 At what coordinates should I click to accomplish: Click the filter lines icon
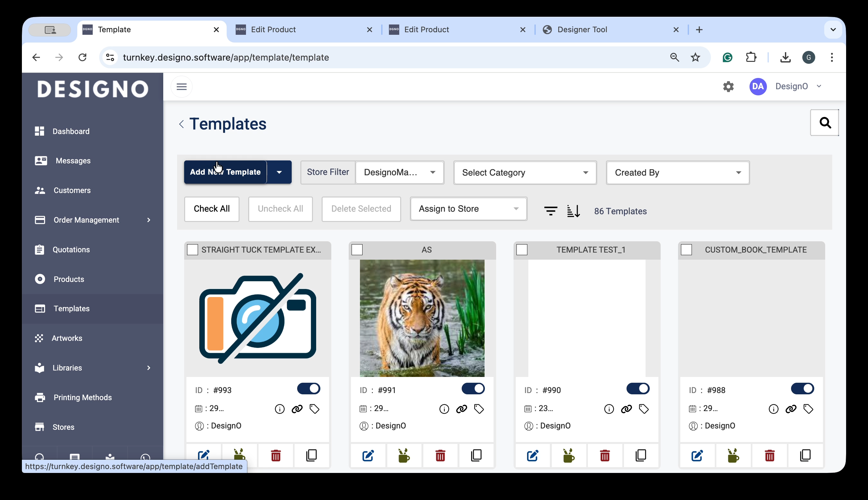(x=550, y=210)
